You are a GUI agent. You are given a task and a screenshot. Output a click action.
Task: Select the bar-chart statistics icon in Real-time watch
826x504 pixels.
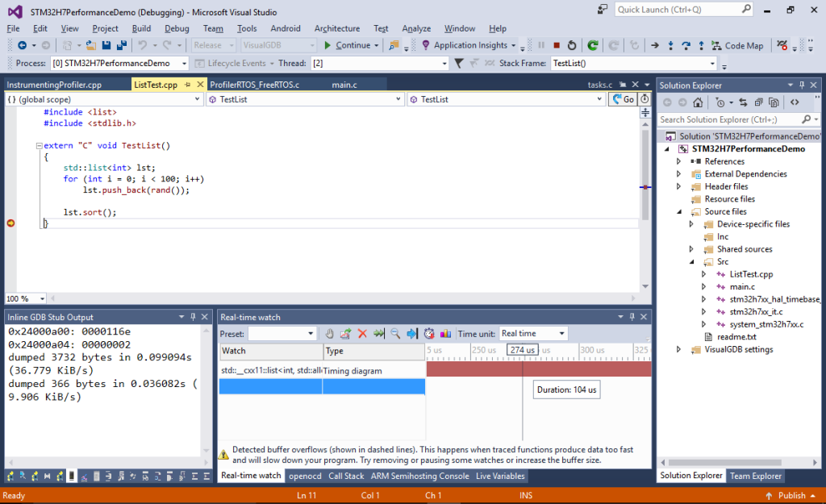tap(444, 333)
